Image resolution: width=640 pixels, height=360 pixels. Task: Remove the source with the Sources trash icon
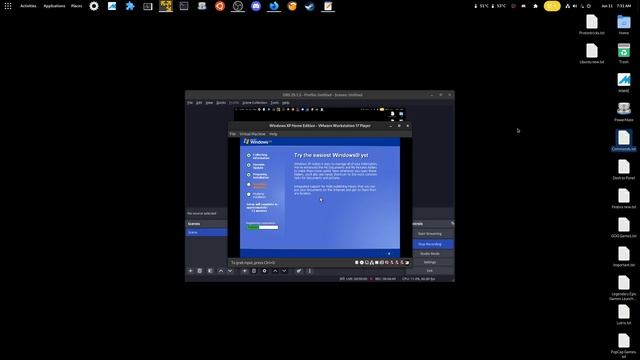click(x=254, y=271)
